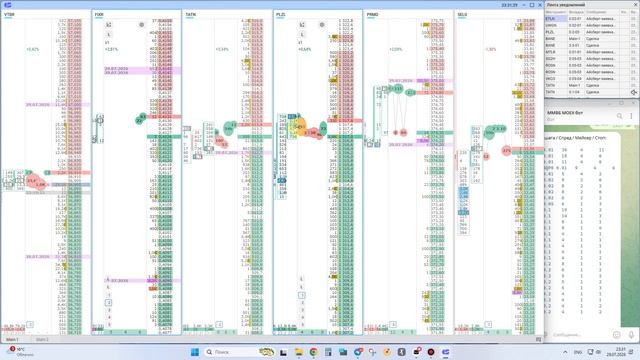Click trading app logo in title bar
The width and height of the screenshot is (640, 360).
point(7,5)
